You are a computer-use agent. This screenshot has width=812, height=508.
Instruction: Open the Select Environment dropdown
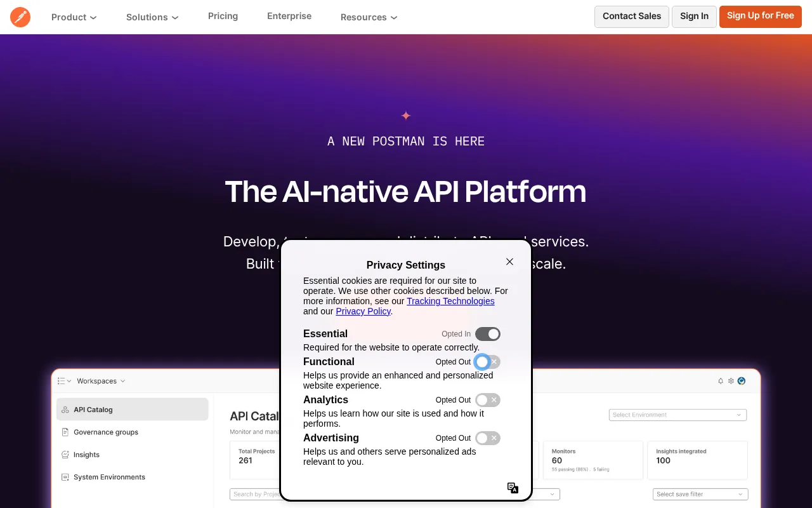pos(678,415)
